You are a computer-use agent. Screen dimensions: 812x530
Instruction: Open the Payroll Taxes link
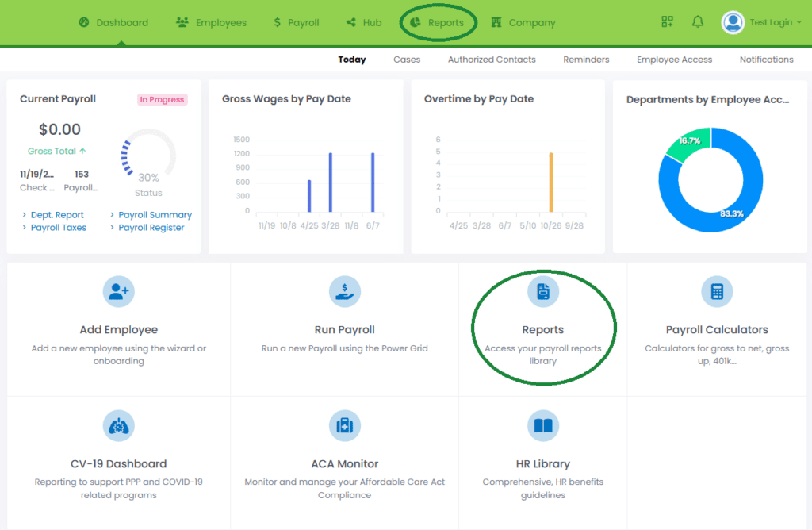58,228
